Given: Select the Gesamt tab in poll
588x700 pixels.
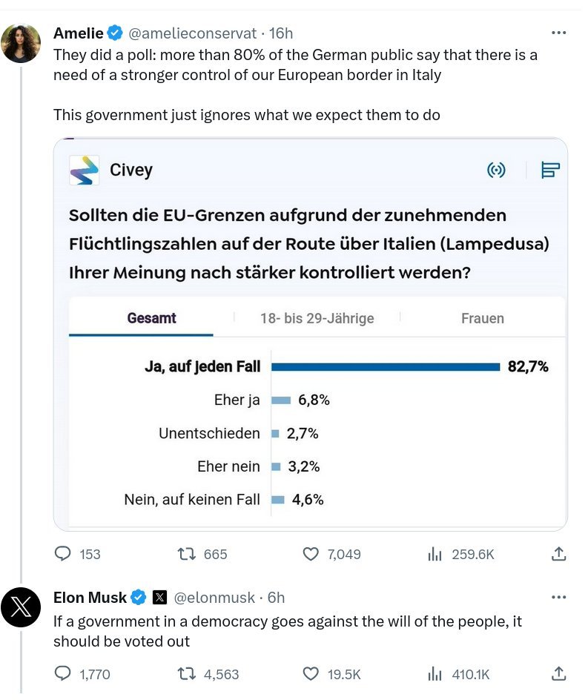Looking at the screenshot, I should click(151, 318).
